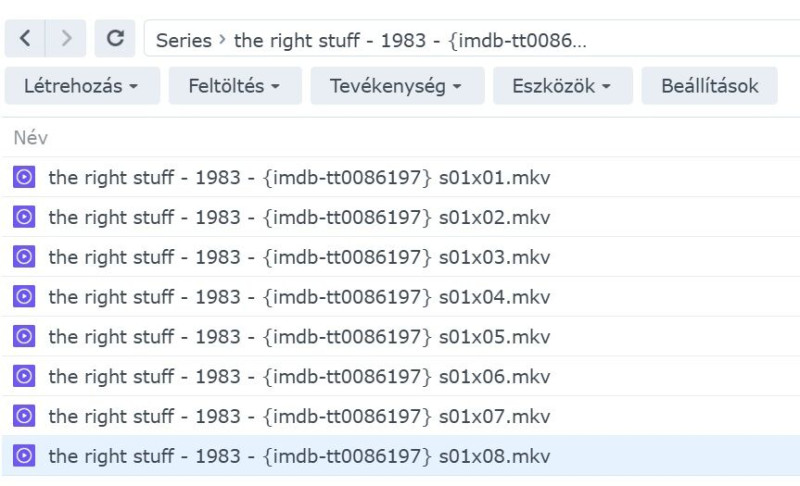Open Beállítások settings

point(710,86)
